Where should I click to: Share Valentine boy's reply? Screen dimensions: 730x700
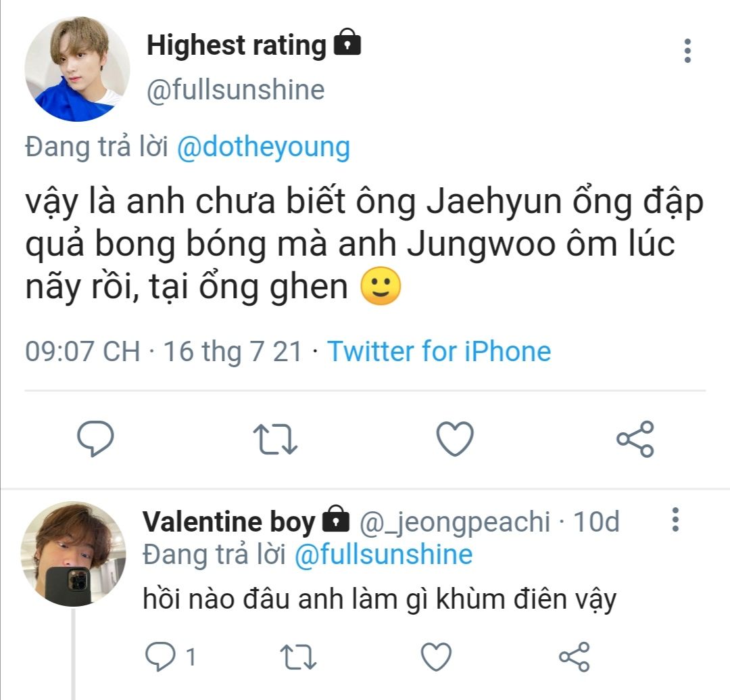pos(575,656)
